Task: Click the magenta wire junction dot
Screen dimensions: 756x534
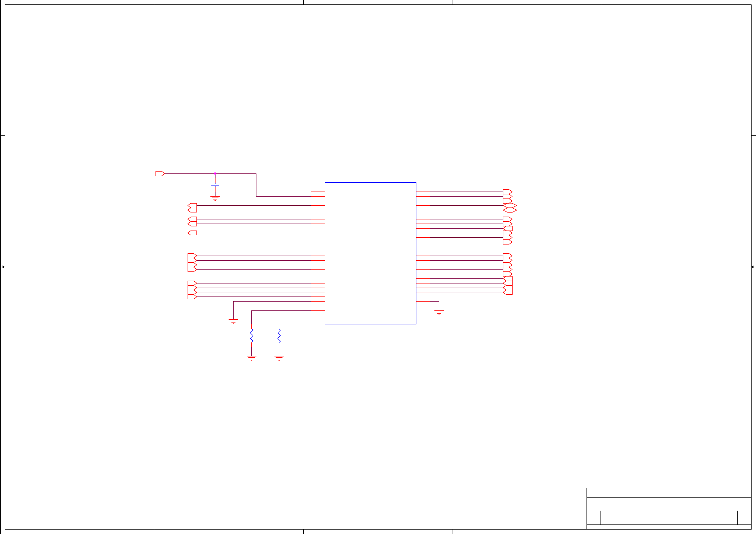Action: click(x=215, y=173)
